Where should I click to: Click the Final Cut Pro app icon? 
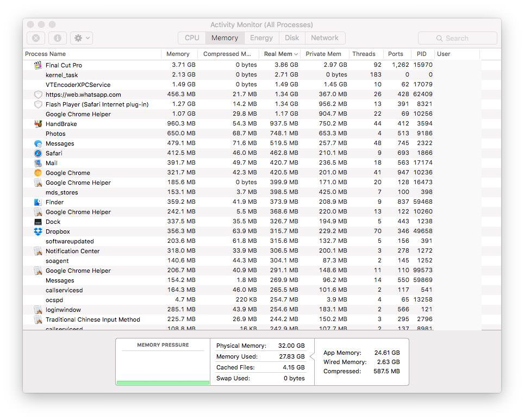pos(38,65)
